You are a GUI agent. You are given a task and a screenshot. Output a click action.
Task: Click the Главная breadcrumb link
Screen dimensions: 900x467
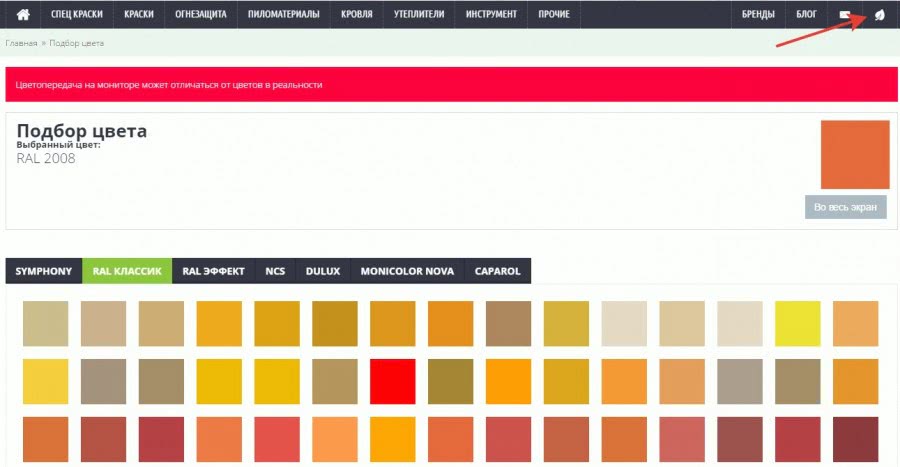click(x=21, y=44)
